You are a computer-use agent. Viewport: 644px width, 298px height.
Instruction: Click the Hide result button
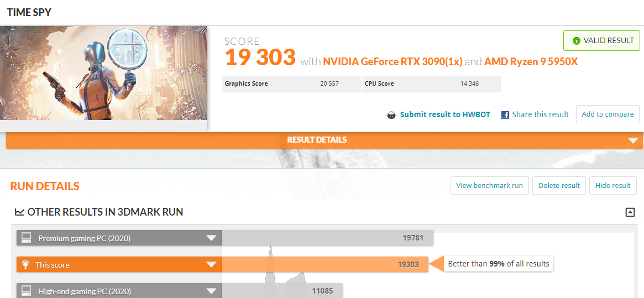coord(613,185)
